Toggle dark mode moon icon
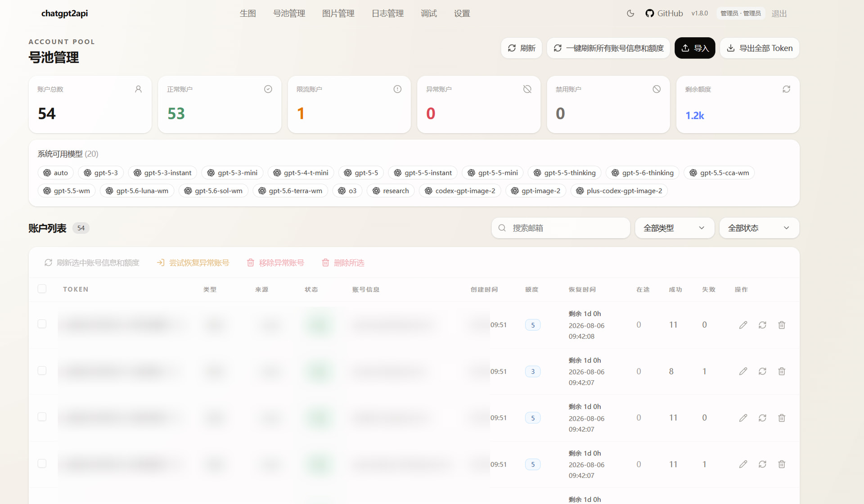 pyautogui.click(x=630, y=13)
